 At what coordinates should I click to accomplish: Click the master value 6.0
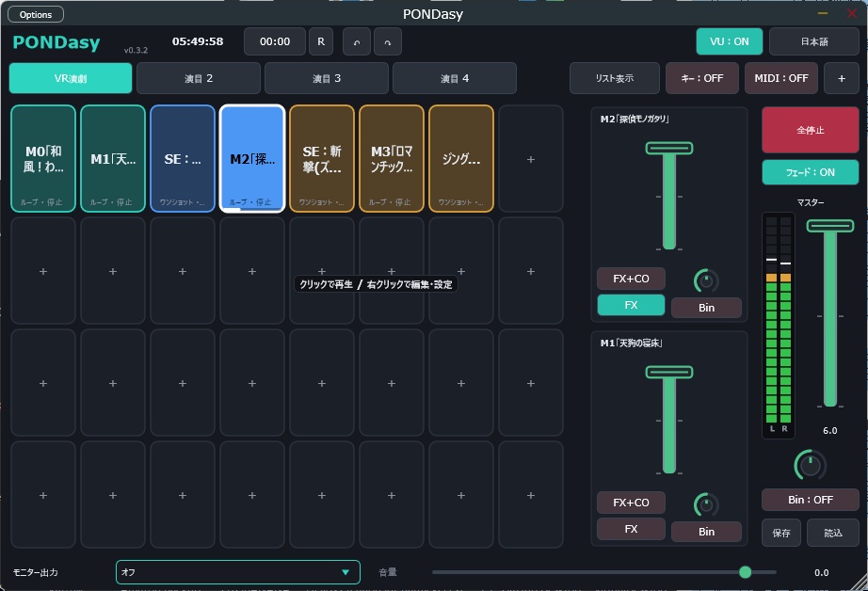[829, 430]
